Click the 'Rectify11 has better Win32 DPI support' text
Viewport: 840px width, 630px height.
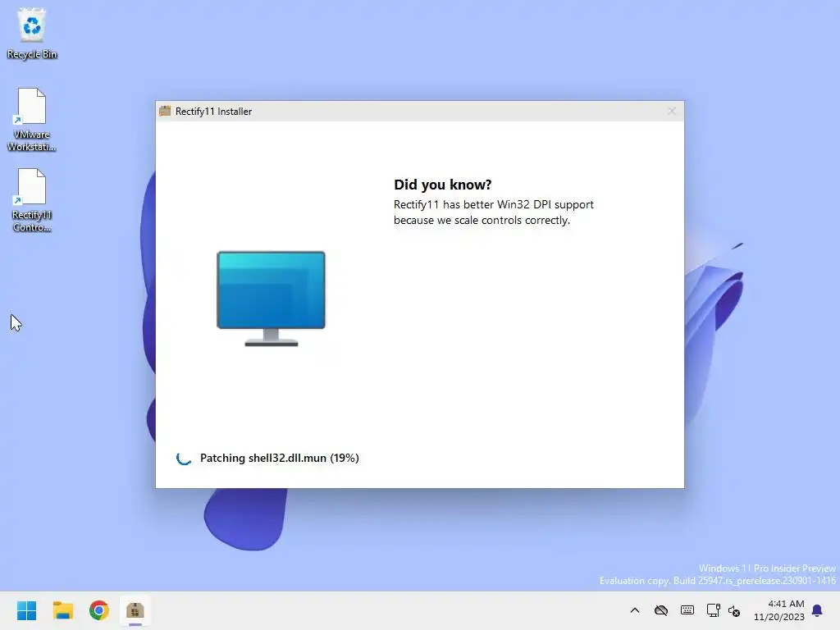pos(493,204)
